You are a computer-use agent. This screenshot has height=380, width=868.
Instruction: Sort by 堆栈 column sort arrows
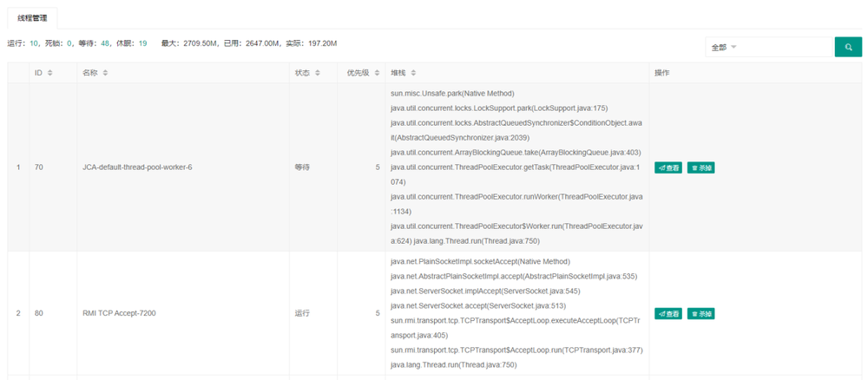click(413, 73)
